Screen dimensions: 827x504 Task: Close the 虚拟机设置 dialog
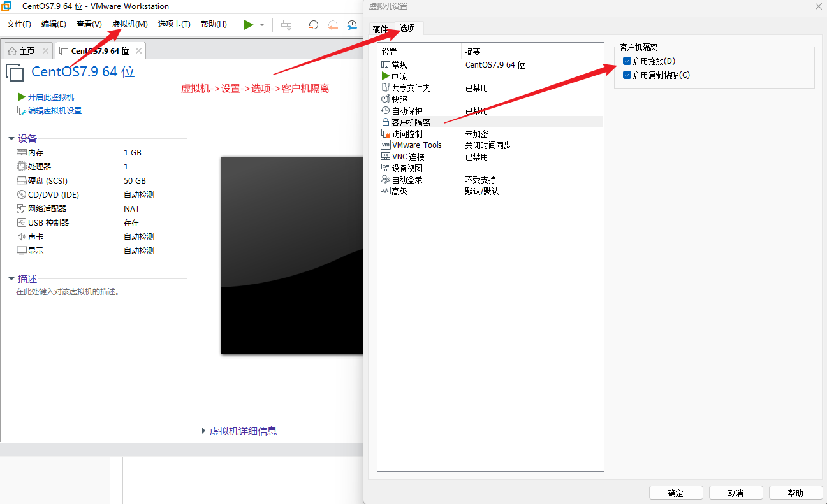pos(819,6)
